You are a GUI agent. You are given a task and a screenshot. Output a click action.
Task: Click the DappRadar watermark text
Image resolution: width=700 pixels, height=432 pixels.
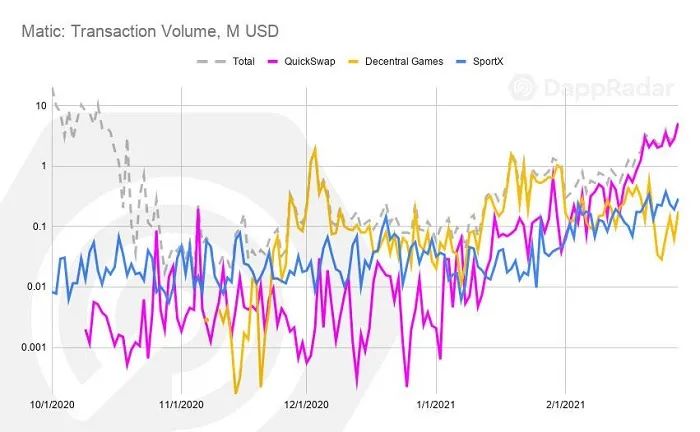608,88
